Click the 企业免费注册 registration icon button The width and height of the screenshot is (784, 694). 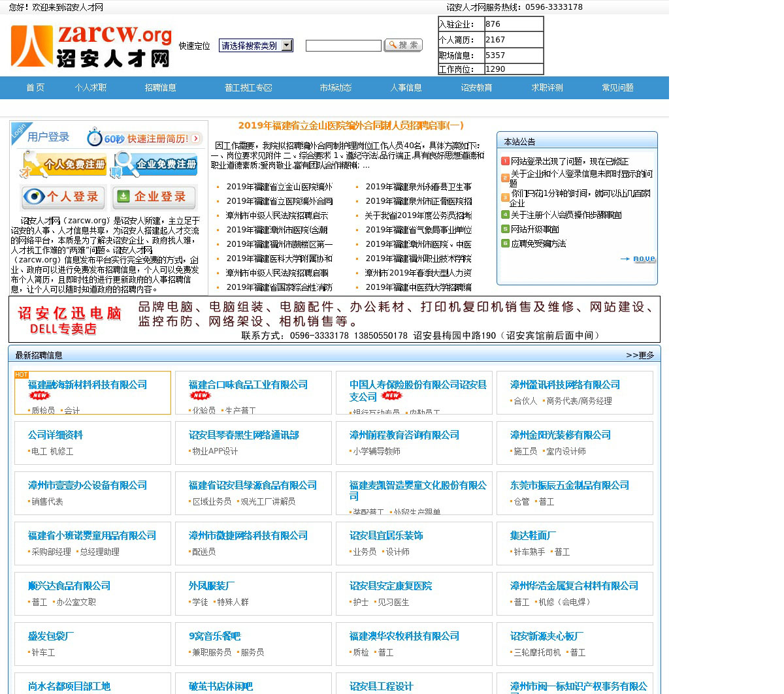click(x=154, y=165)
